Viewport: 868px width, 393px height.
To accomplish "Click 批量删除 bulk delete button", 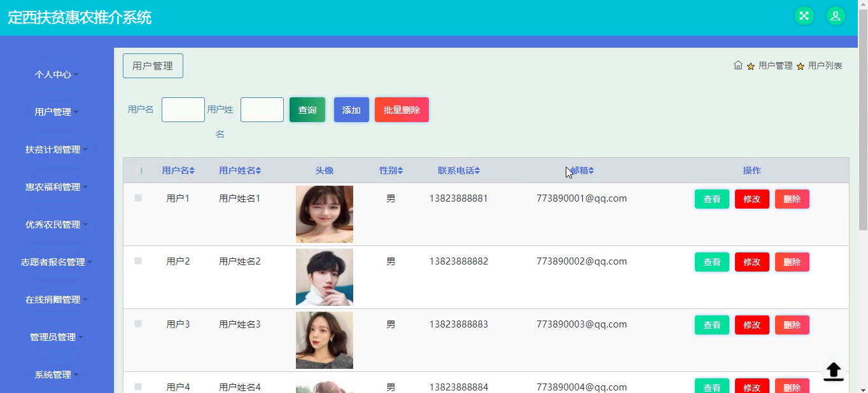I will pyautogui.click(x=402, y=110).
